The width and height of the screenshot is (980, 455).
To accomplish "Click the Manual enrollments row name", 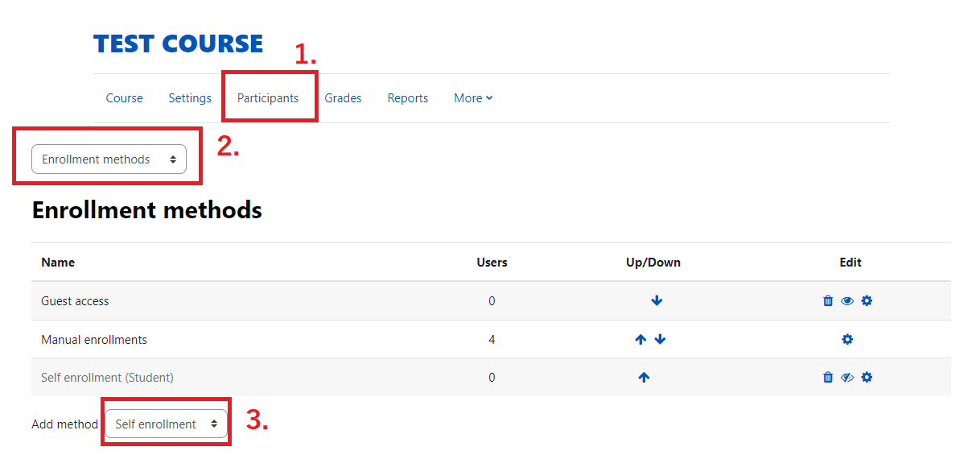I will [x=94, y=340].
